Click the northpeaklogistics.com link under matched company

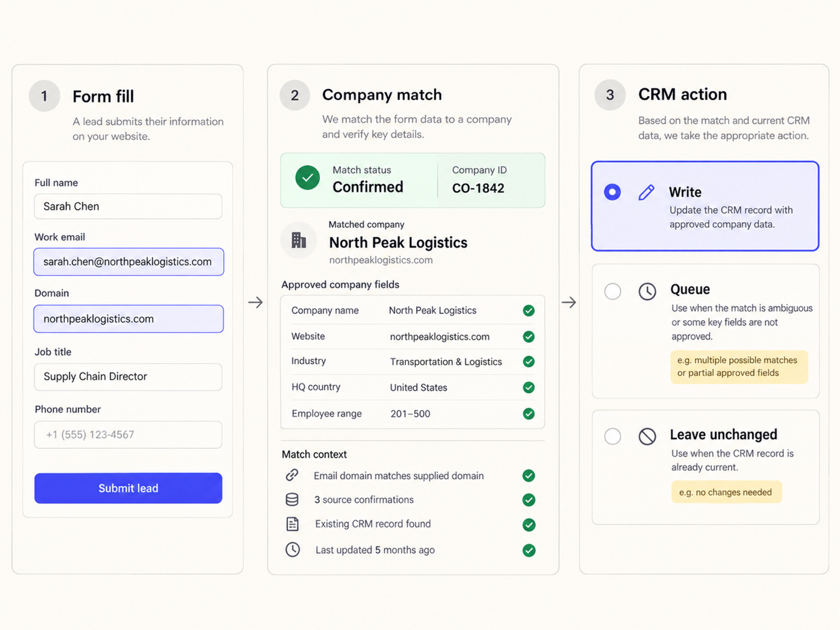[x=381, y=260]
